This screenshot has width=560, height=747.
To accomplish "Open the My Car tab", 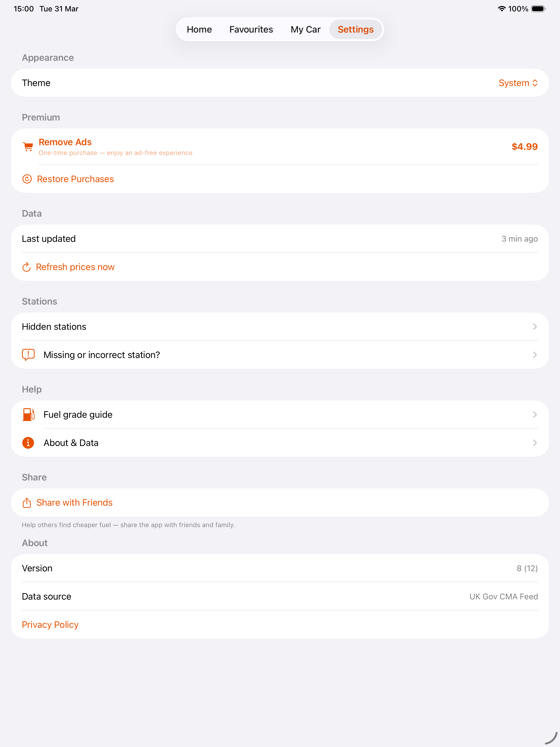I will tap(305, 29).
